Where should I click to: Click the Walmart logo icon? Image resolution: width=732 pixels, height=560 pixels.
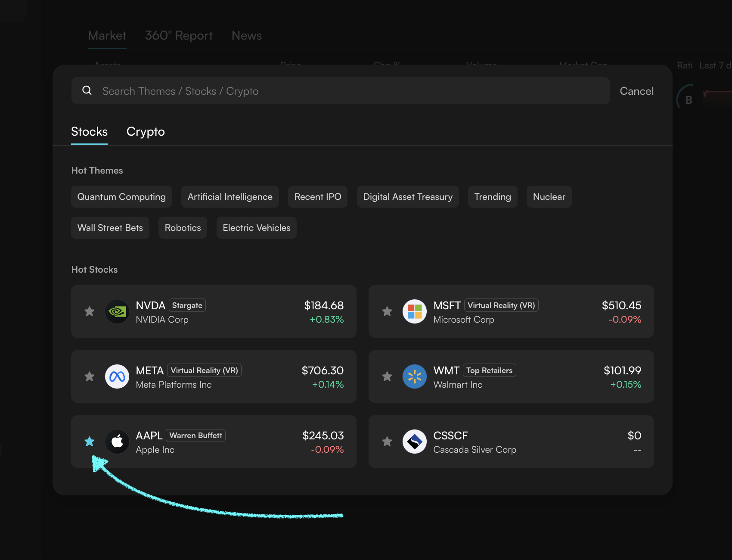(414, 376)
